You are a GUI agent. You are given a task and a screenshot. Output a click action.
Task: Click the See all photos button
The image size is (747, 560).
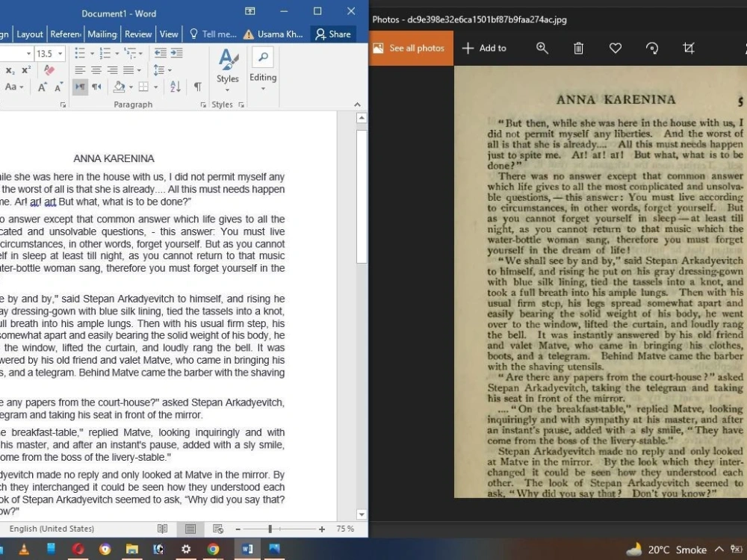pyautogui.click(x=410, y=48)
